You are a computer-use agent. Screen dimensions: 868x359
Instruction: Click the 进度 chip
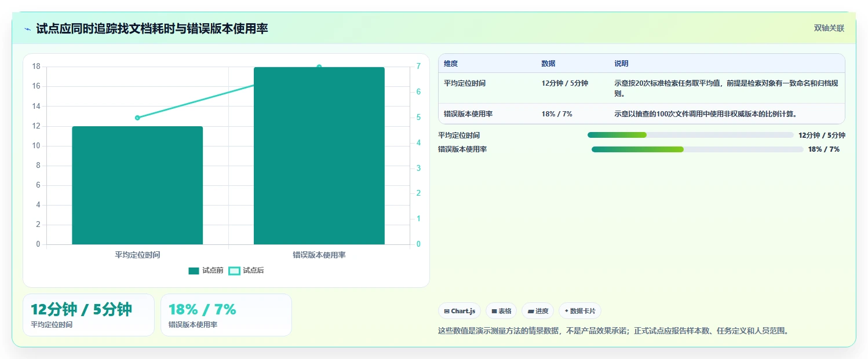point(538,311)
